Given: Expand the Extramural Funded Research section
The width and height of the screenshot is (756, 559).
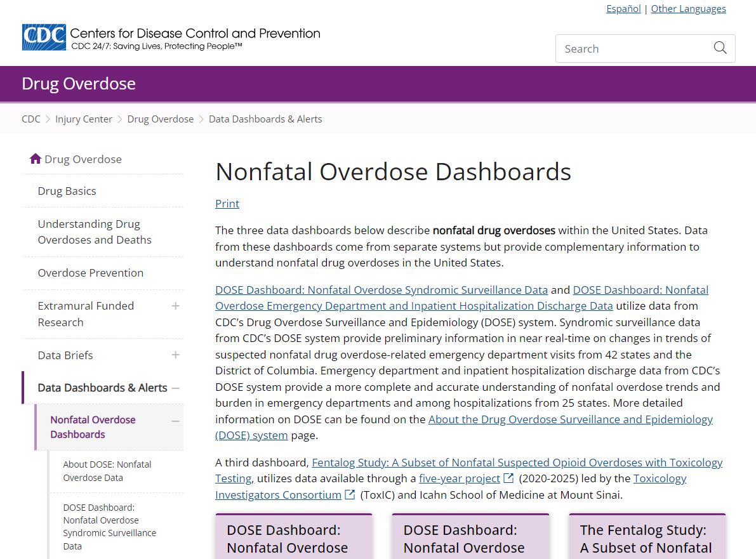Looking at the screenshot, I should pyautogui.click(x=175, y=306).
